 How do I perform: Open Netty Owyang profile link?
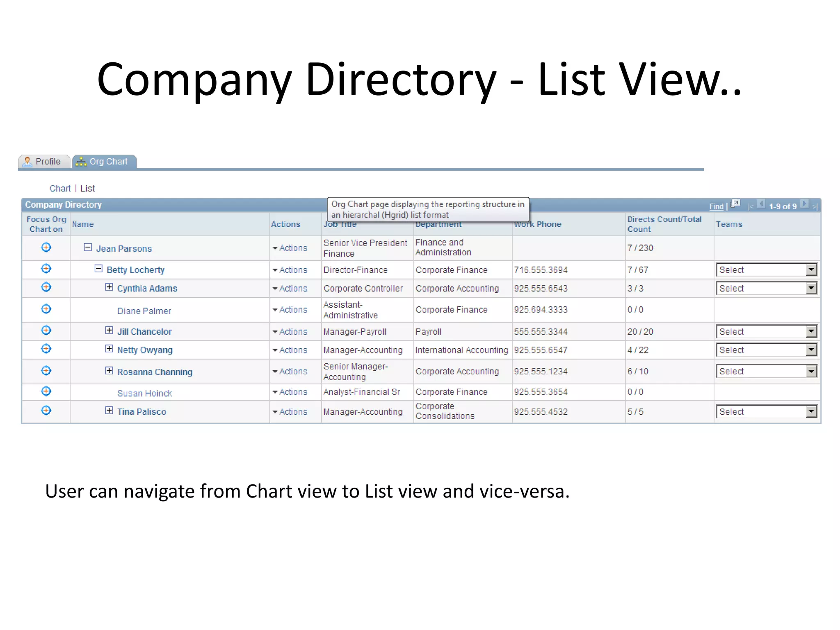(x=145, y=350)
